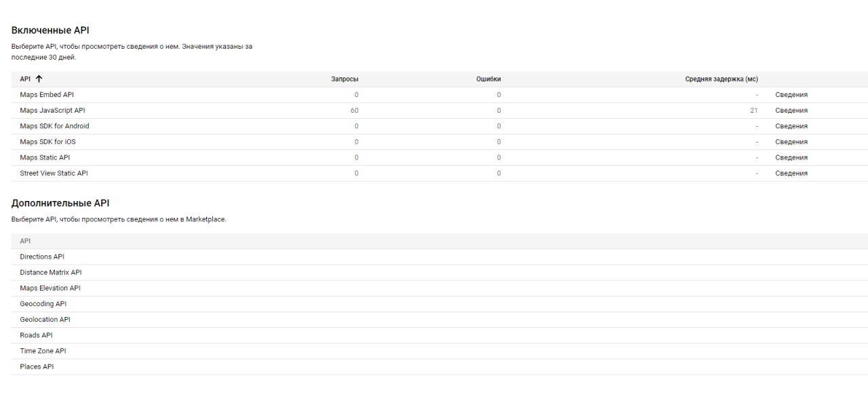Open Maps Static API row

click(x=439, y=157)
